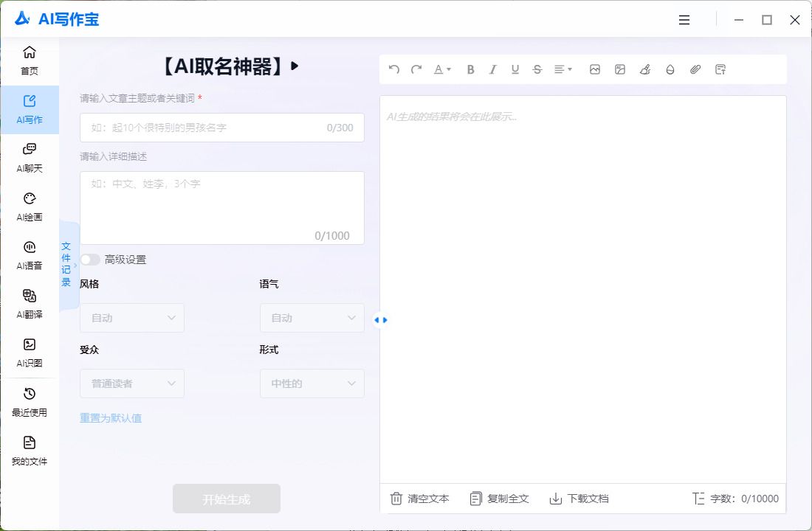Open the 语气 tone dropdown
The image size is (812, 531).
click(312, 318)
